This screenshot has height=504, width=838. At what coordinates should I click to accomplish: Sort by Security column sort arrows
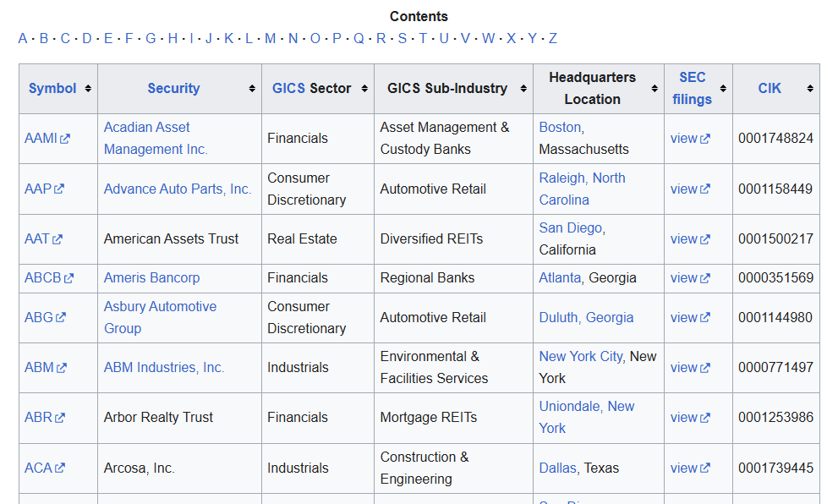pyautogui.click(x=252, y=89)
